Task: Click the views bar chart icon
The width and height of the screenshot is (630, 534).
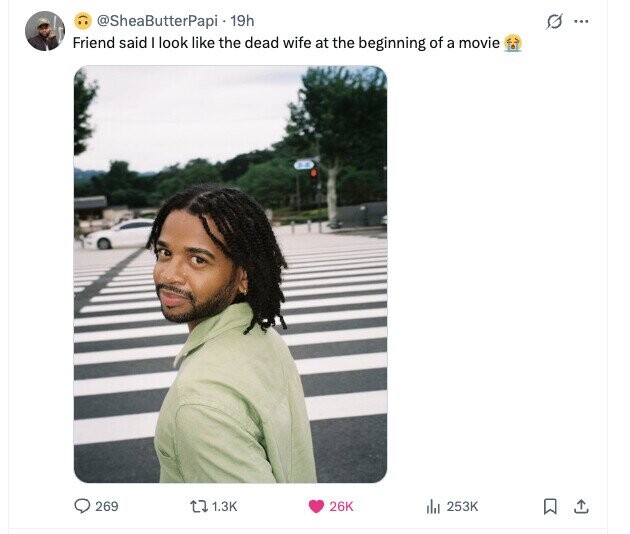Action: 433,506
